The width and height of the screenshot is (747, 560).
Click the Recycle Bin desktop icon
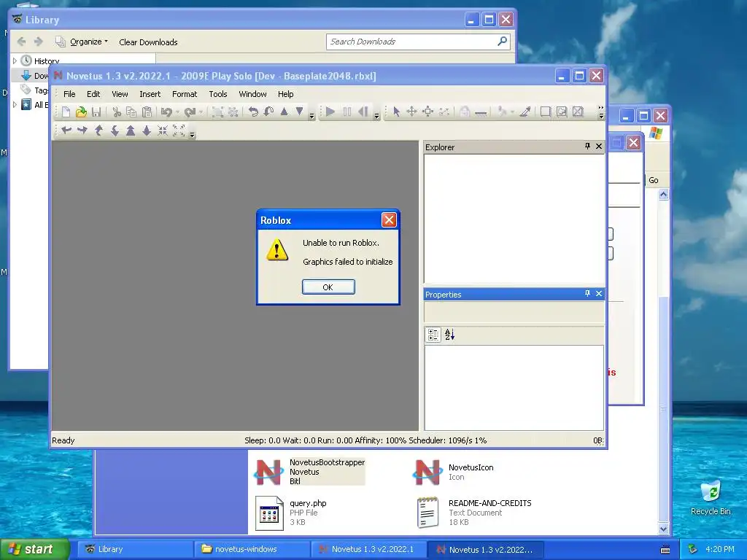click(711, 498)
